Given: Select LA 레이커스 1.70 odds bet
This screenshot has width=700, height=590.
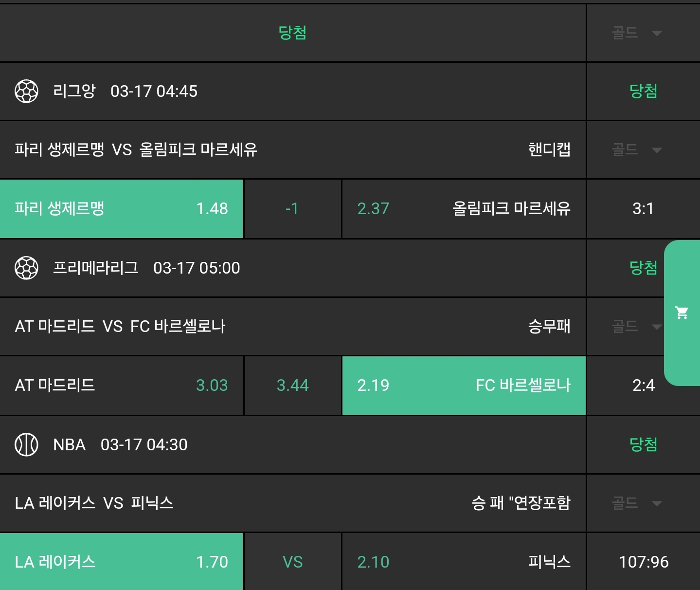Looking at the screenshot, I should [121, 562].
